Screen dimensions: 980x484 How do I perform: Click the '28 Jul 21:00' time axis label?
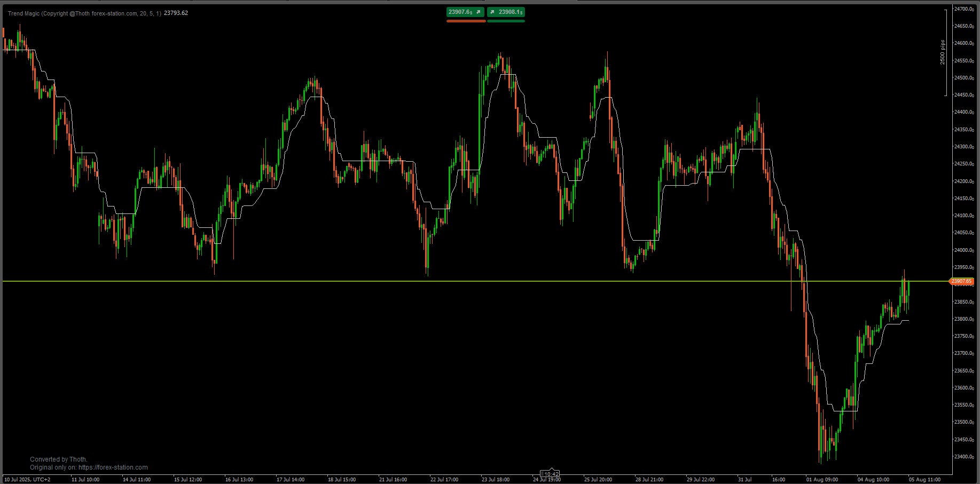coord(649,480)
